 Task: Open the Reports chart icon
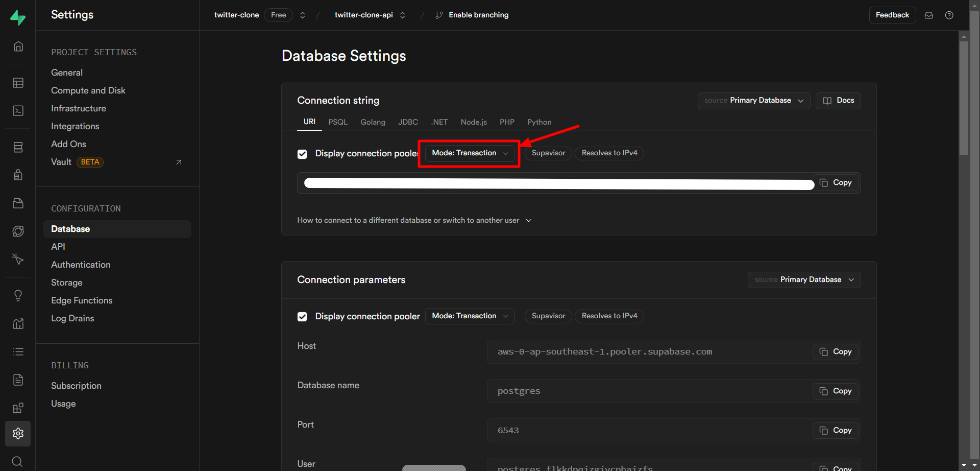(x=18, y=323)
